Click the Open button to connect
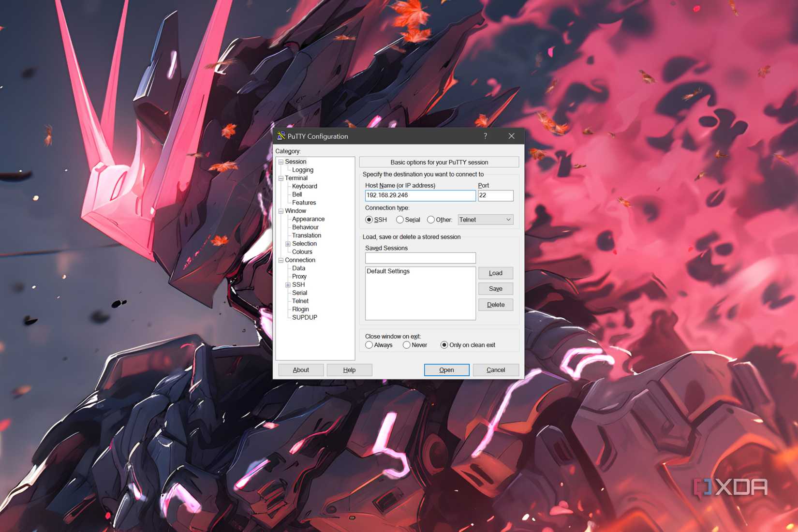Viewport: 798px width, 532px height. pos(446,370)
